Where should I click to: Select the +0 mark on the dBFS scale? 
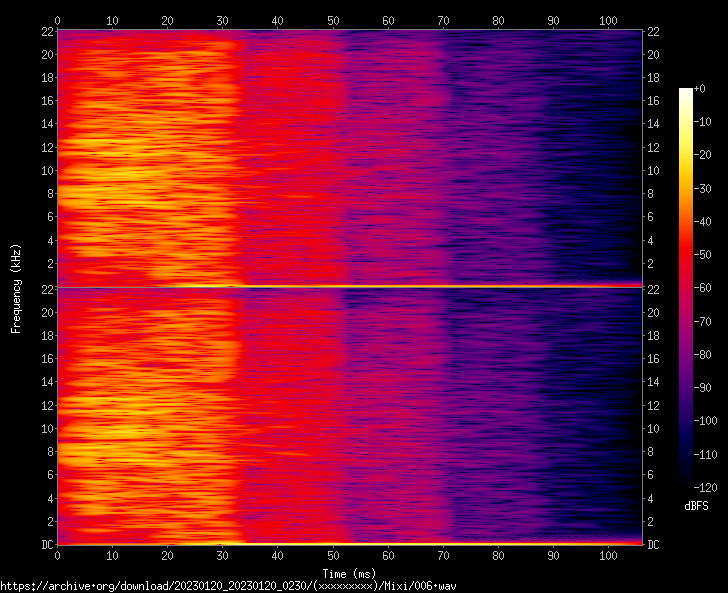click(x=700, y=90)
